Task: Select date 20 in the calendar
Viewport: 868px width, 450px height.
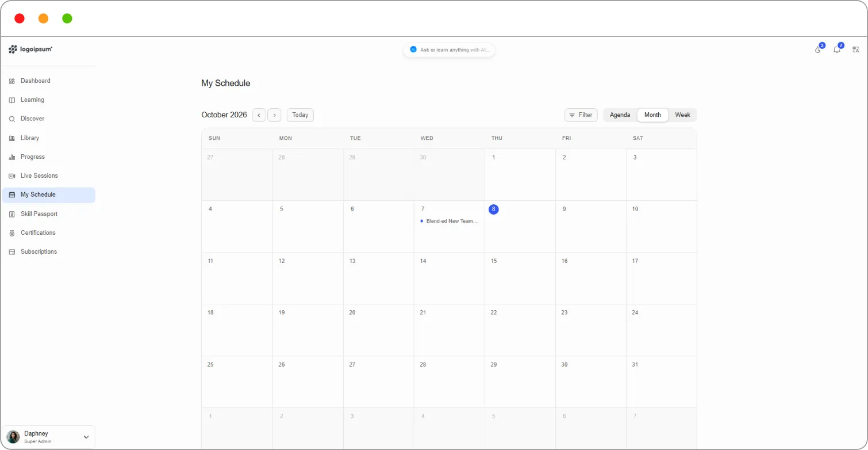Action: coord(352,313)
